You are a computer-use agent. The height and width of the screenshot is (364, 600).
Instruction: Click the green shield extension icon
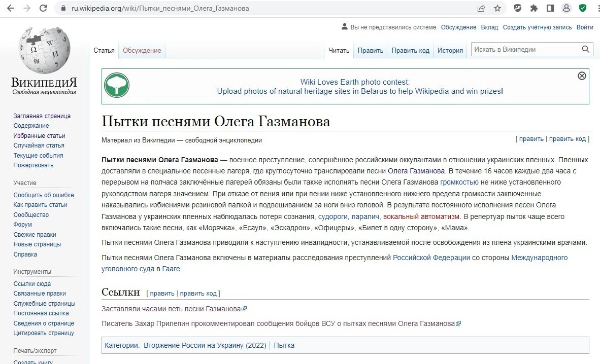pos(583,8)
